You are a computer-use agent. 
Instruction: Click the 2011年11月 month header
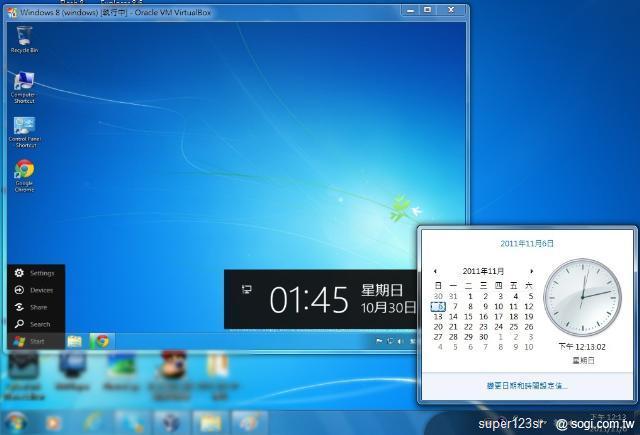(x=483, y=271)
